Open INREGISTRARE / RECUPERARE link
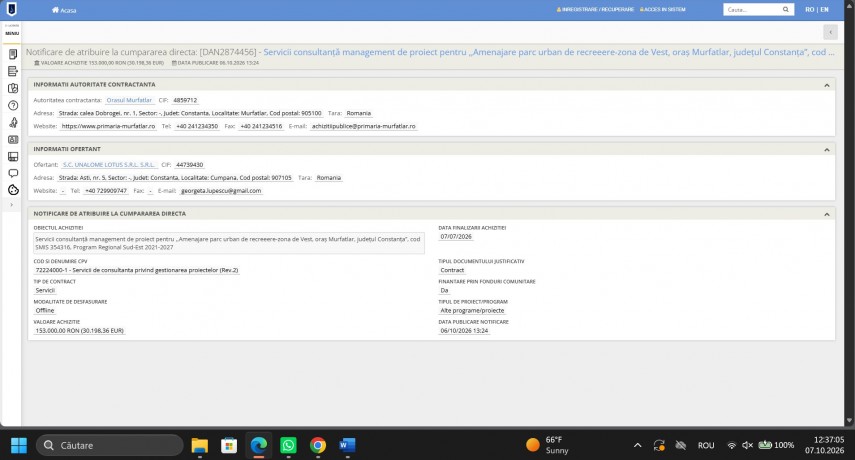The image size is (855, 460). pos(595,9)
